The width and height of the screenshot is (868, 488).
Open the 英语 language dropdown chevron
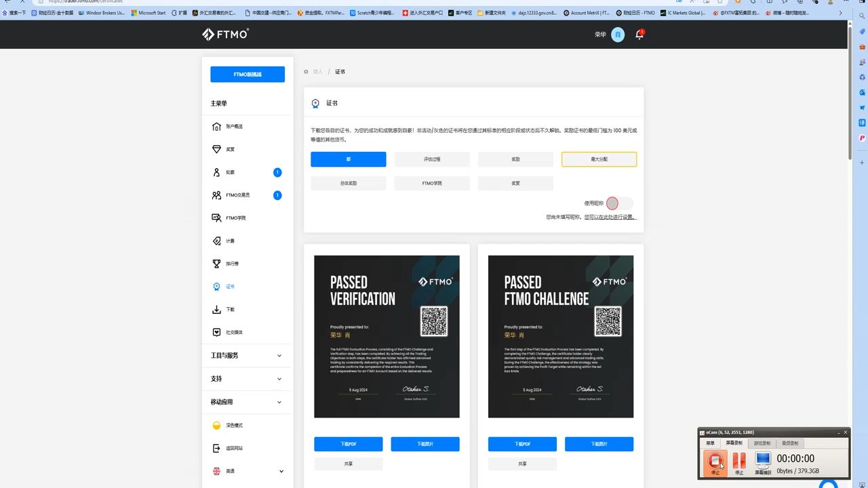pyautogui.click(x=281, y=471)
